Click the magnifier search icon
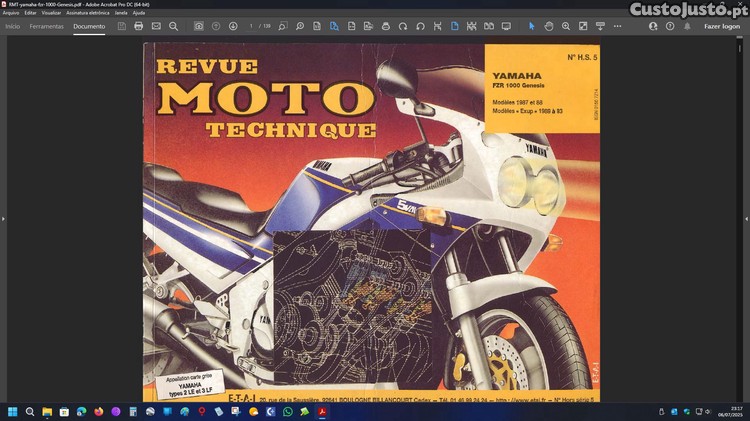This screenshot has height=421, width=750. point(173,26)
